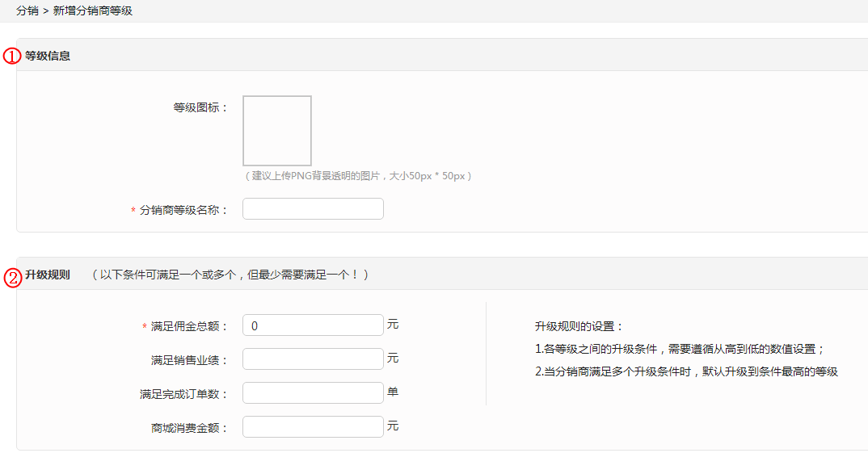Click the 满足佣金总额 field containing 0

click(x=313, y=325)
